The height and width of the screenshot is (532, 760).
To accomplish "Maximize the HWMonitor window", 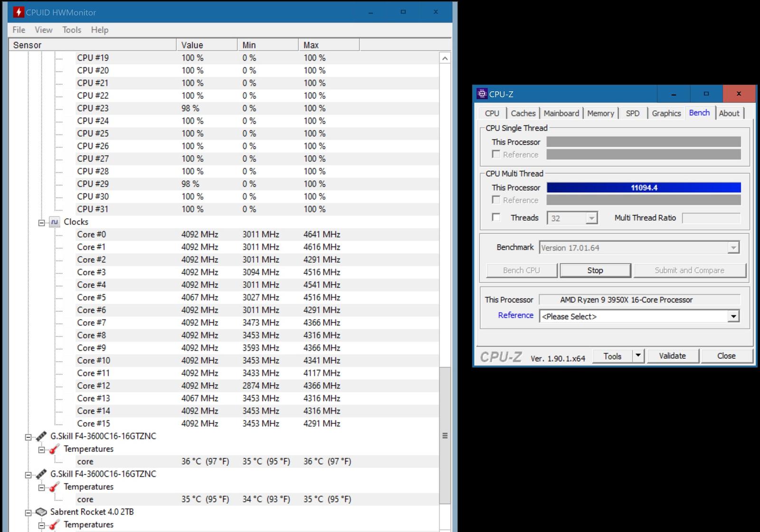I will coord(403,12).
